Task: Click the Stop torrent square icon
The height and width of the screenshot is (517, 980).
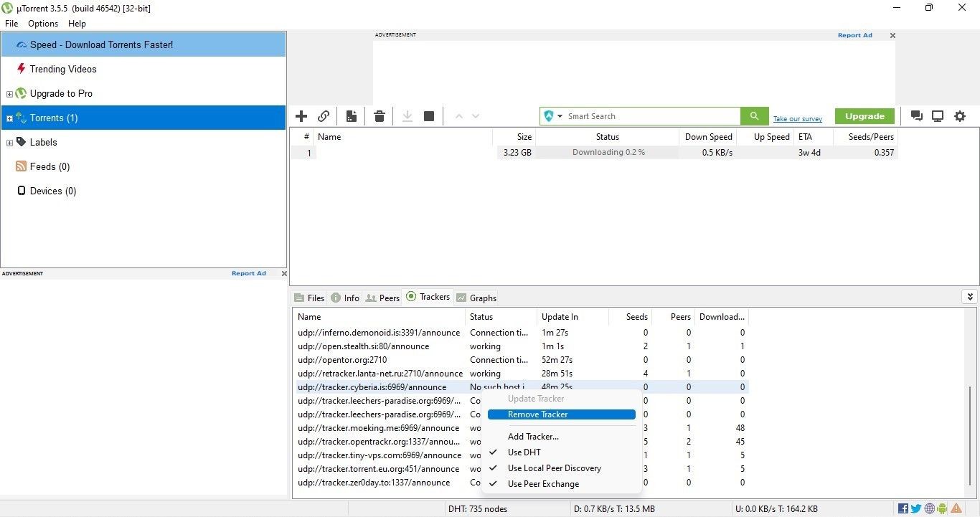Action: point(429,116)
